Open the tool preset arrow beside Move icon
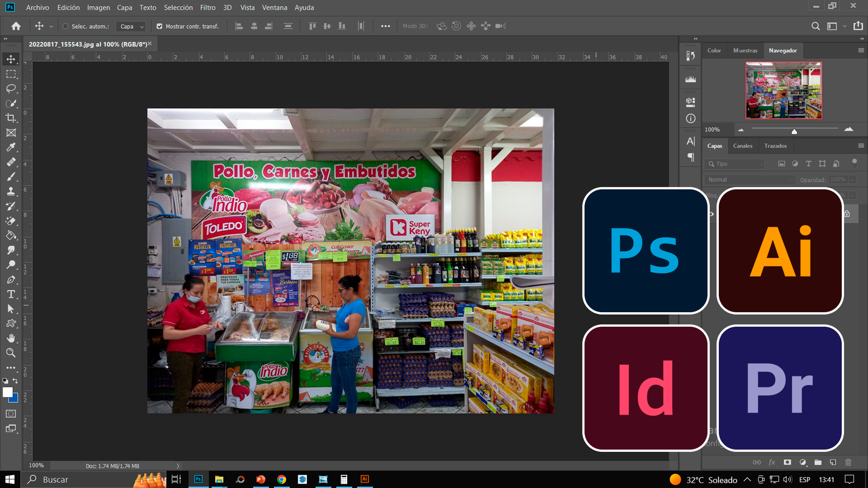Viewport: 868px width, 488px height. 51,26
